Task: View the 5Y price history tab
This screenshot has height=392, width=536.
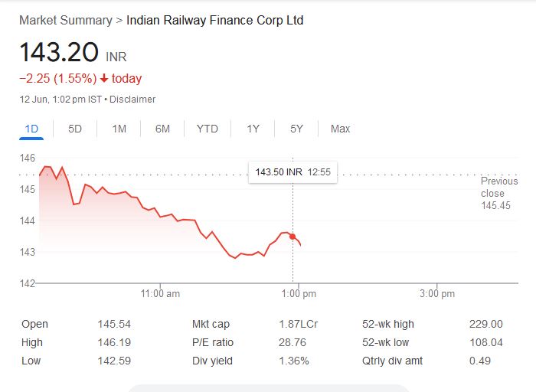Action: [x=297, y=129]
